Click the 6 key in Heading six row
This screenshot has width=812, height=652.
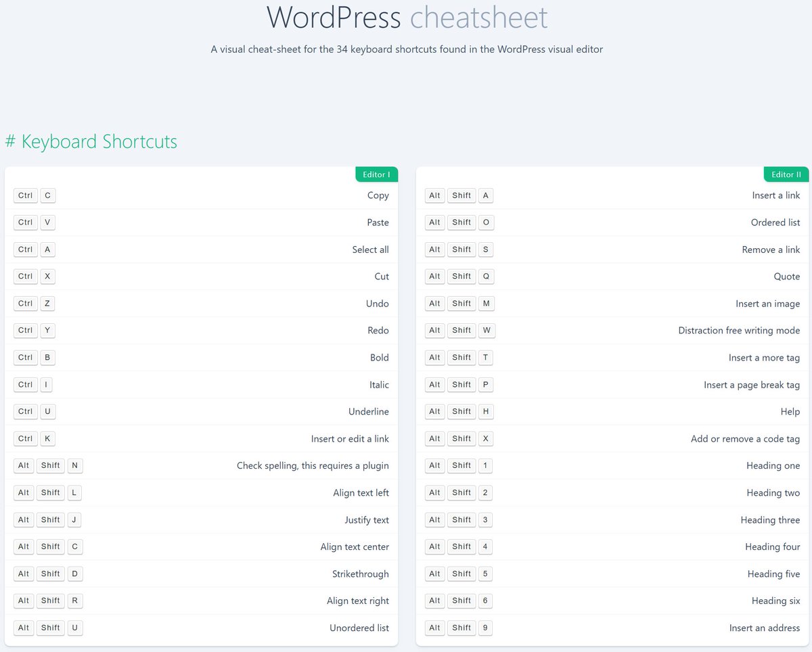485,601
